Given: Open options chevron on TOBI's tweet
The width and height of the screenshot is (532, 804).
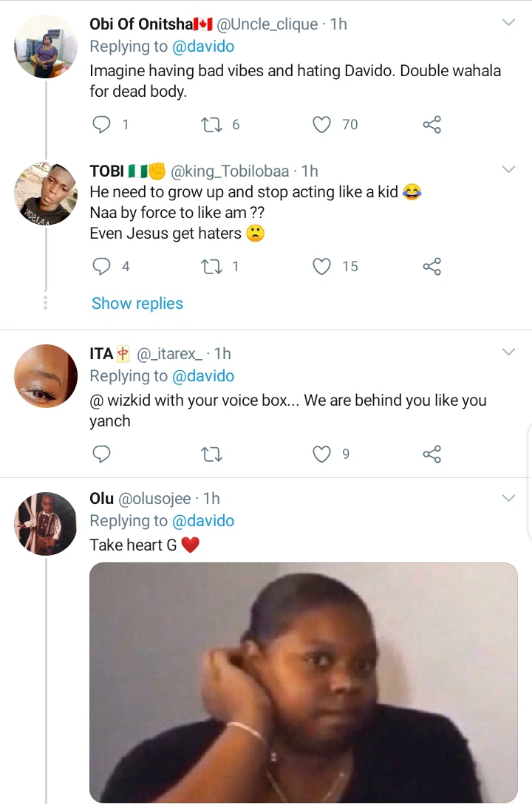Looking at the screenshot, I should tap(508, 170).
